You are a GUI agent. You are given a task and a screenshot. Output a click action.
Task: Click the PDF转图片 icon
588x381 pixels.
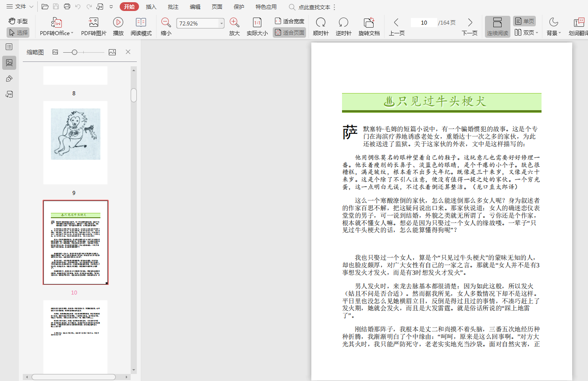[x=93, y=22]
